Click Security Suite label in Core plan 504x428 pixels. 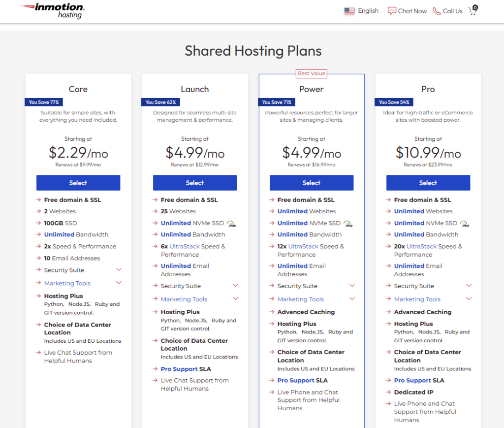64,270
